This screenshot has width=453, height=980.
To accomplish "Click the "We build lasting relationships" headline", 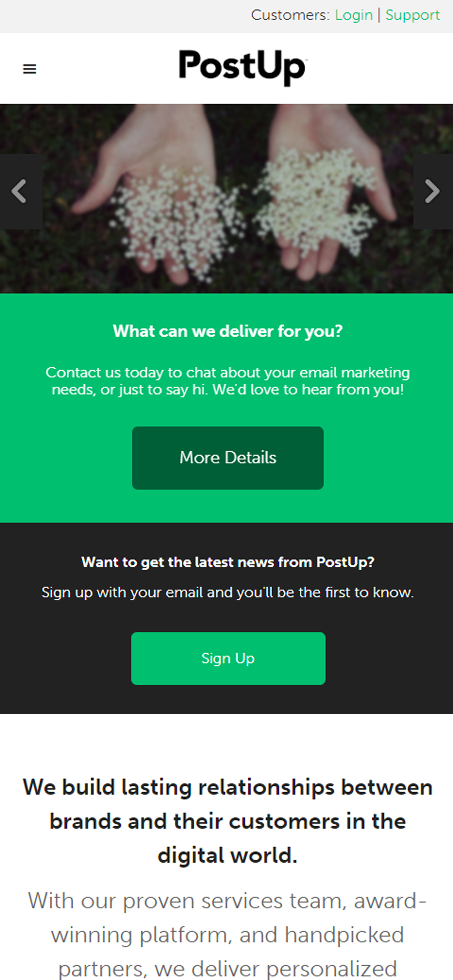I will click(228, 821).
